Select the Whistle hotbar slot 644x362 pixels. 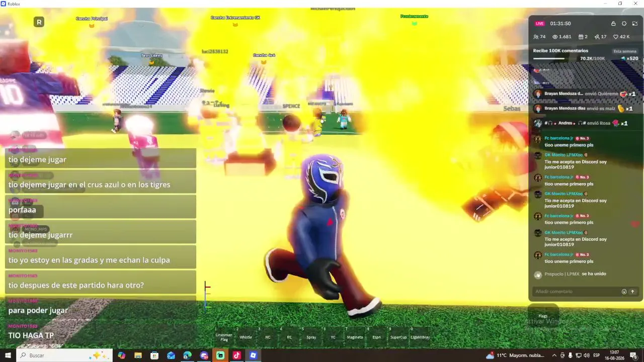pyautogui.click(x=246, y=336)
